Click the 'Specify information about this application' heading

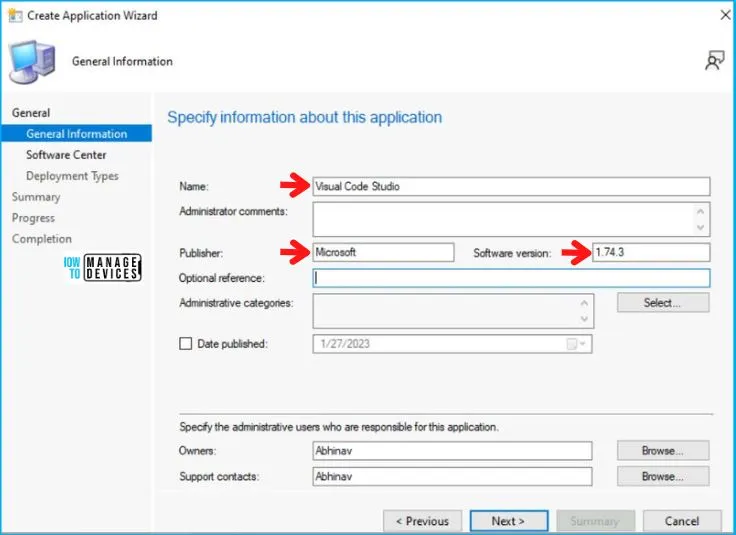coord(305,117)
